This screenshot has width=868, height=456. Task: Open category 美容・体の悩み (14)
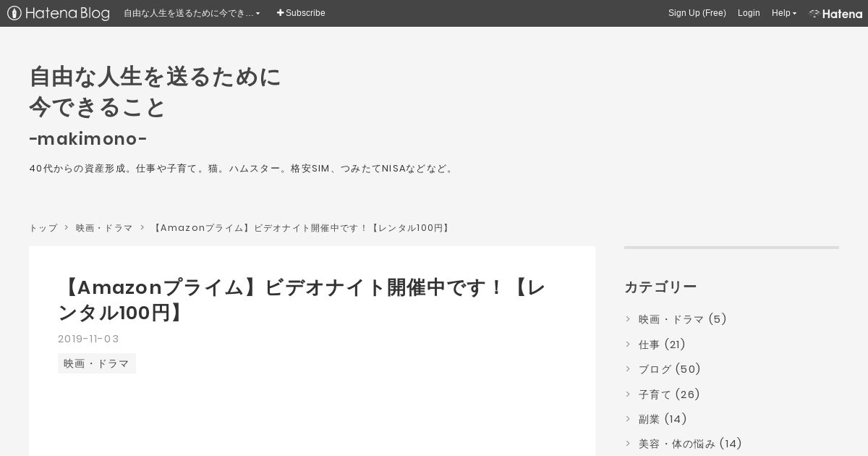pyautogui.click(x=690, y=444)
